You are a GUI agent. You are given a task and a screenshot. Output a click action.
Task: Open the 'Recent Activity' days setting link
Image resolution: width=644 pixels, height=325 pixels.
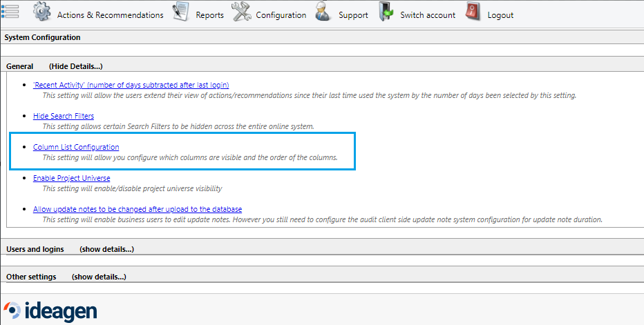(x=131, y=85)
